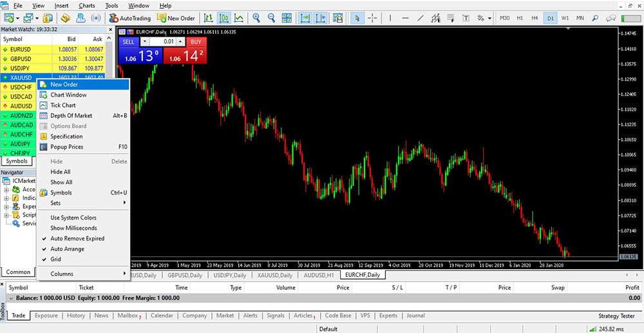Click the tile windows grid icon
The image size is (644, 333).
pos(287,18)
